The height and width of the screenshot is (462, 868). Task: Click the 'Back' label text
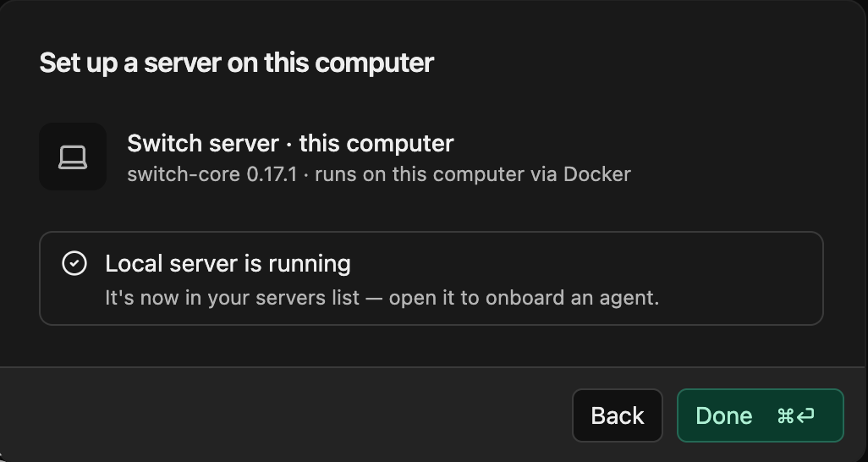618,415
